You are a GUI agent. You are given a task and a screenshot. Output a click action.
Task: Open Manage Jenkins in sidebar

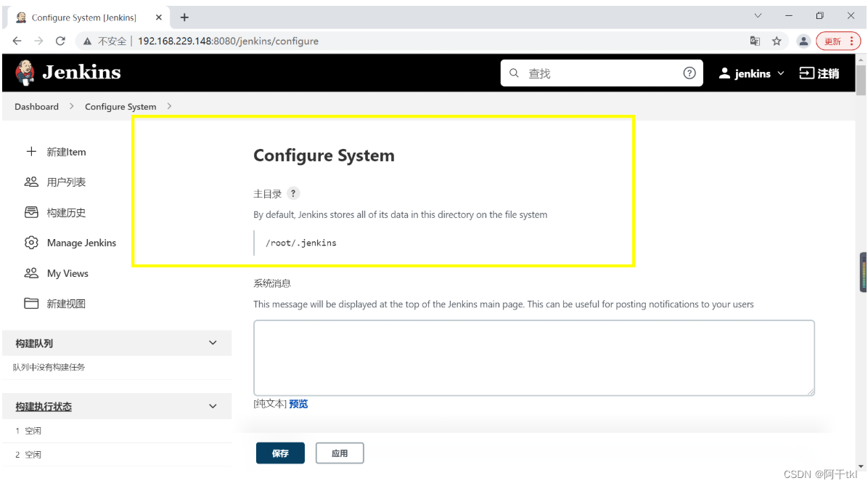click(x=81, y=243)
